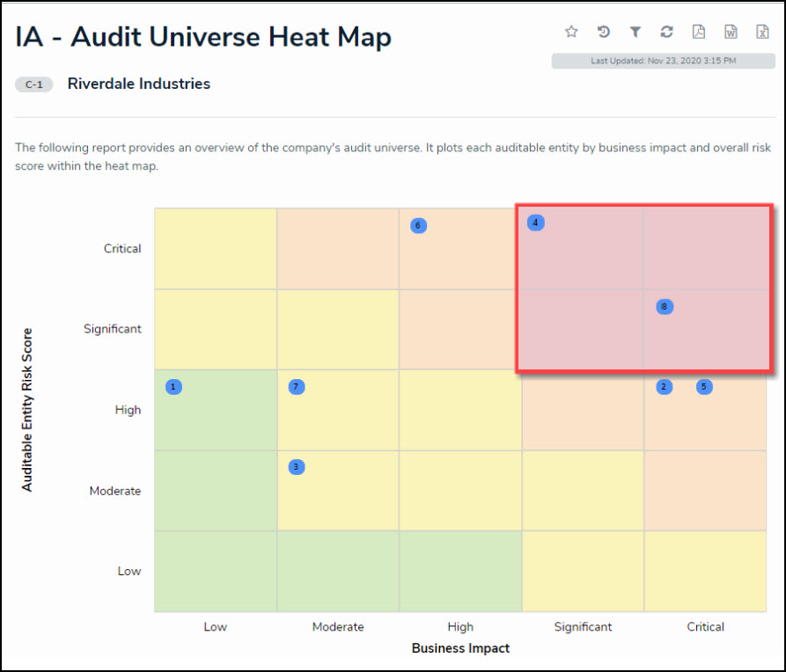The image size is (786, 672).
Task: Click the Last Updated timestamp bar
Action: tap(663, 61)
